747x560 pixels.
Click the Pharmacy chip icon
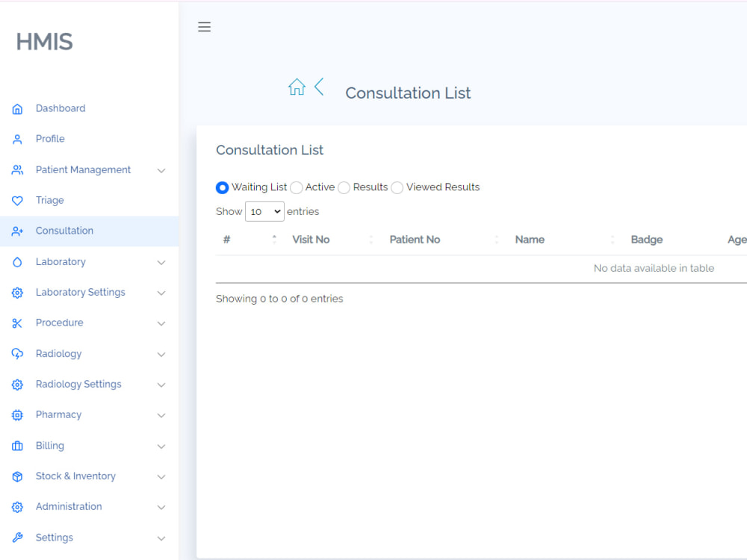pyautogui.click(x=17, y=415)
